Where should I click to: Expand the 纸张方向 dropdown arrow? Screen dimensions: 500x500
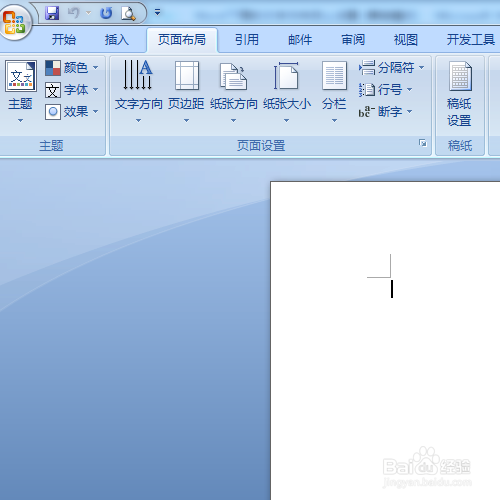233,120
